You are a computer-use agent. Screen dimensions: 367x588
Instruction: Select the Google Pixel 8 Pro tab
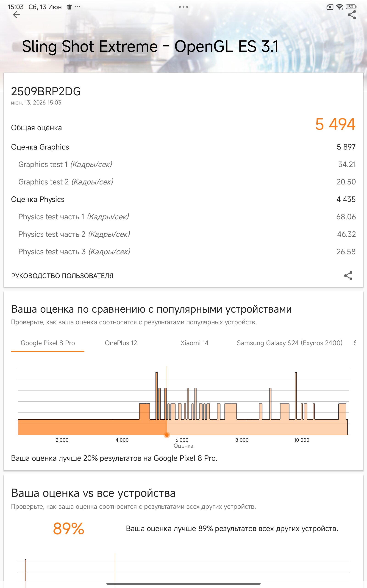pyautogui.click(x=47, y=343)
